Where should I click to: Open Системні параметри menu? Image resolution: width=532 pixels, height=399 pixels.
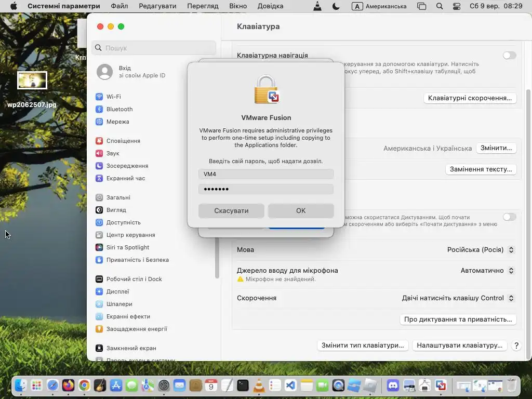click(64, 6)
